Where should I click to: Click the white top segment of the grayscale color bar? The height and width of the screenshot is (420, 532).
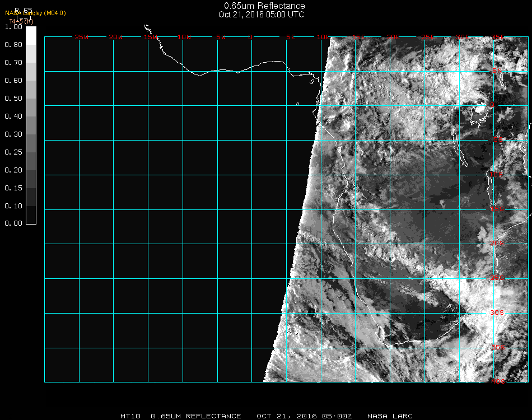click(31, 36)
